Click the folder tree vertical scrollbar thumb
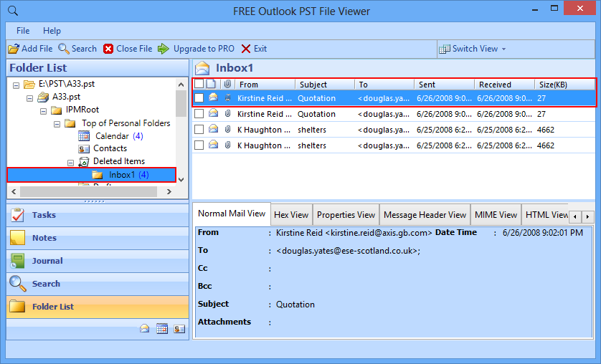 (x=181, y=103)
